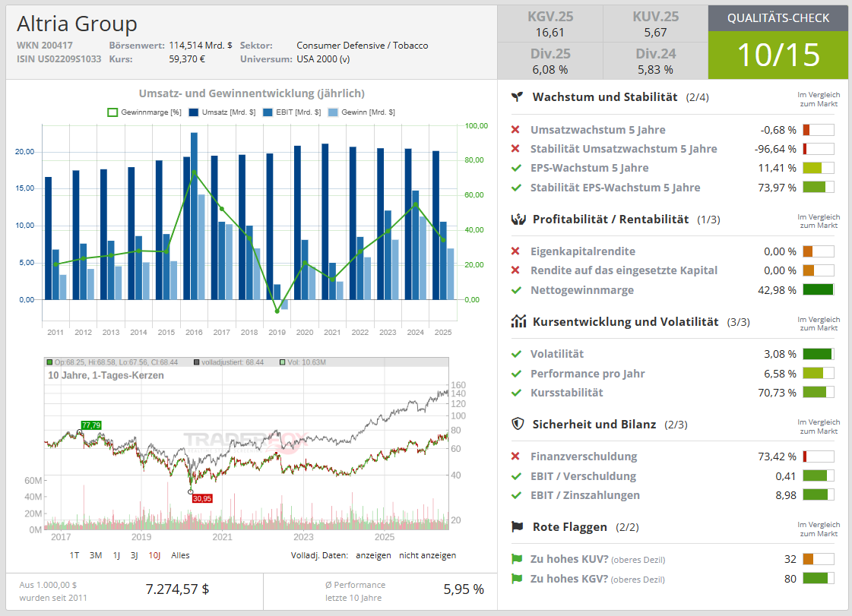Toggle the Umsatz [Mrd. $] legend entry
This screenshot has width=852, height=616.
(x=222, y=112)
